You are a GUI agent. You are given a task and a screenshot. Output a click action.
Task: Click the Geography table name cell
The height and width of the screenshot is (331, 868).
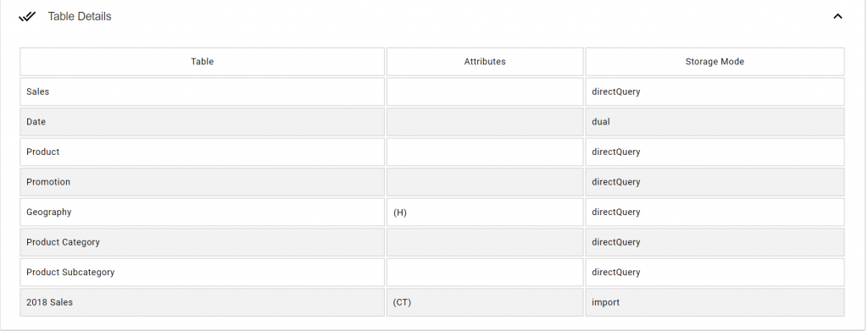202,212
